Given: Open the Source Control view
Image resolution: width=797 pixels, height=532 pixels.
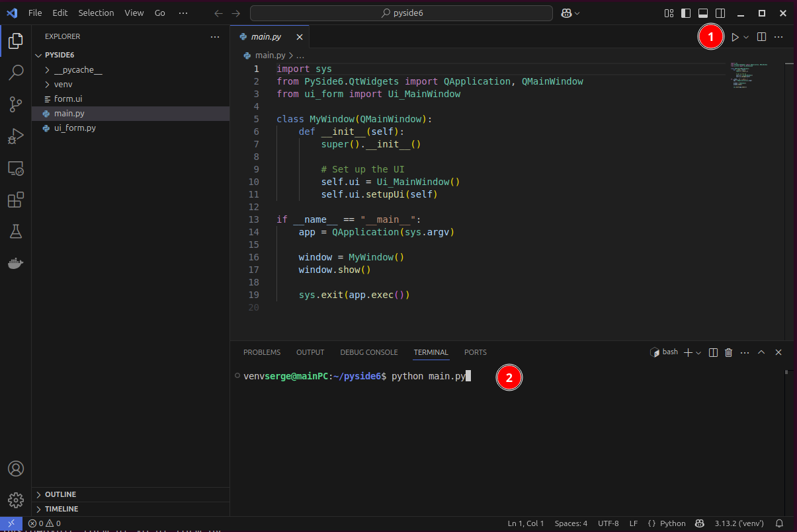Looking at the screenshot, I should coord(16,104).
